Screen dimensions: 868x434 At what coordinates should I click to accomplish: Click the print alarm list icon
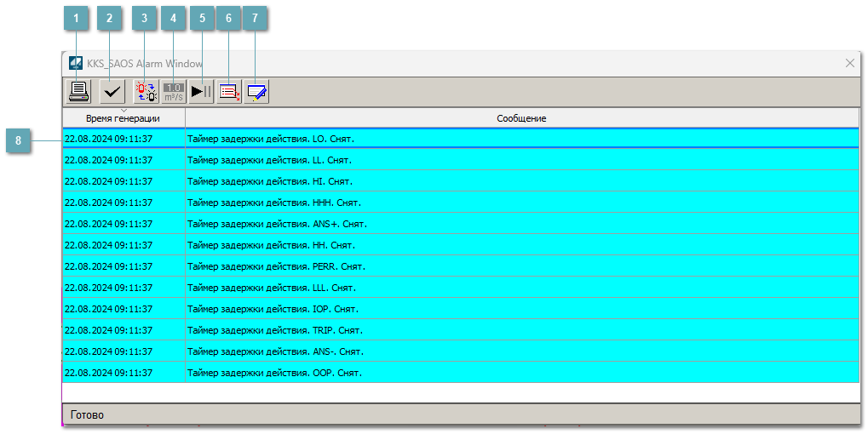79,91
